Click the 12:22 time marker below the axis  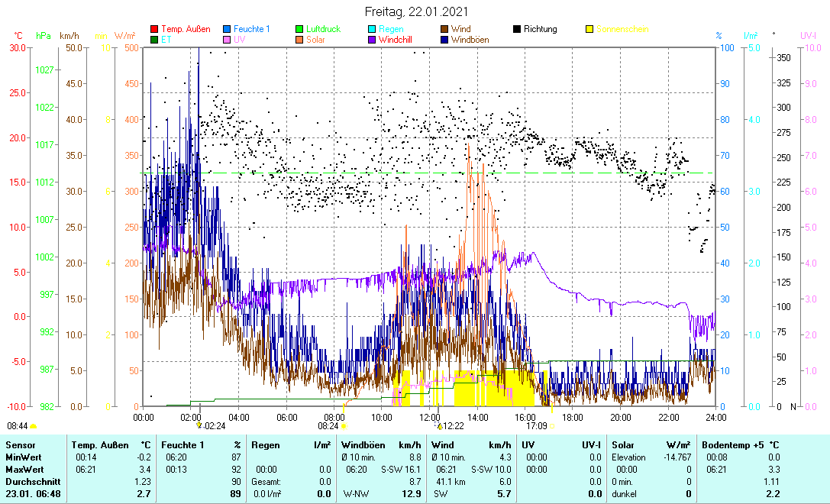coord(453,426)
